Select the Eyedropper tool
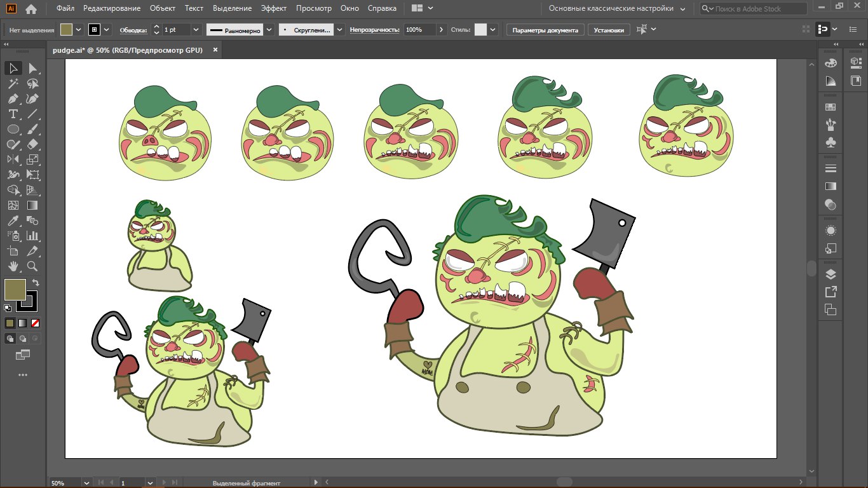This screenshot has height=488, width=868. point(13,220)
